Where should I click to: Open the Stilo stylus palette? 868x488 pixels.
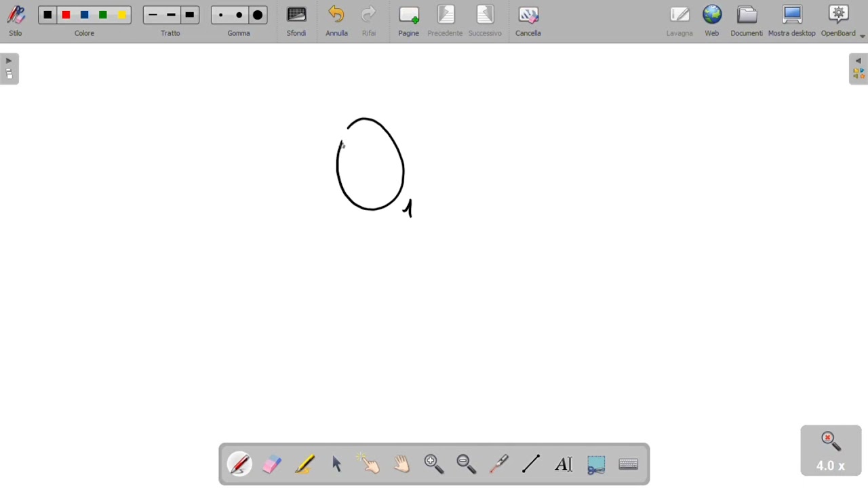tap(16, 21)
